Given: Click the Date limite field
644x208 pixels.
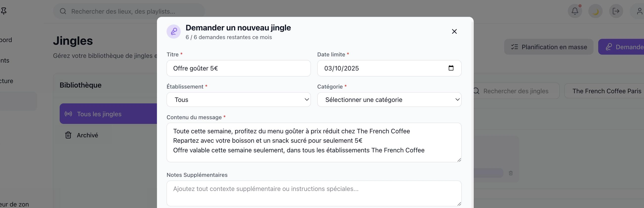Looking at the screenshot, I should pyautogui.click(x=389, y=68).
